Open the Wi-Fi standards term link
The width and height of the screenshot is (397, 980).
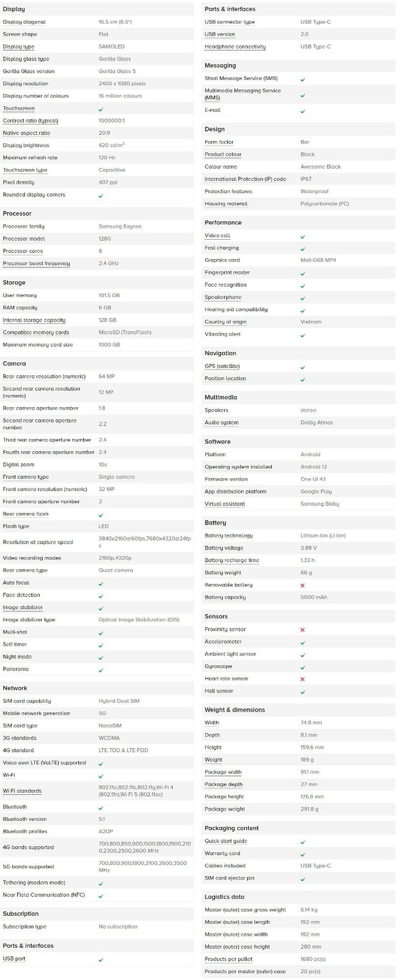pos(22,791)
